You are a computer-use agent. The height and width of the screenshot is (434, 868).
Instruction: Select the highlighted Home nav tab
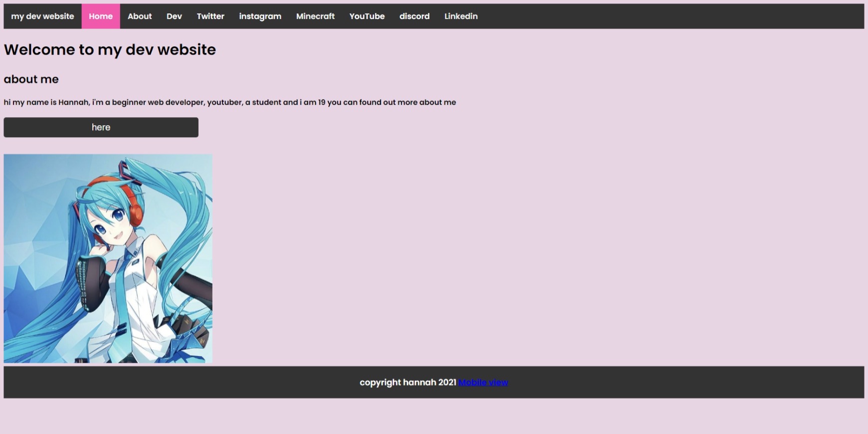pyautogui.click(x=101, y=16)
